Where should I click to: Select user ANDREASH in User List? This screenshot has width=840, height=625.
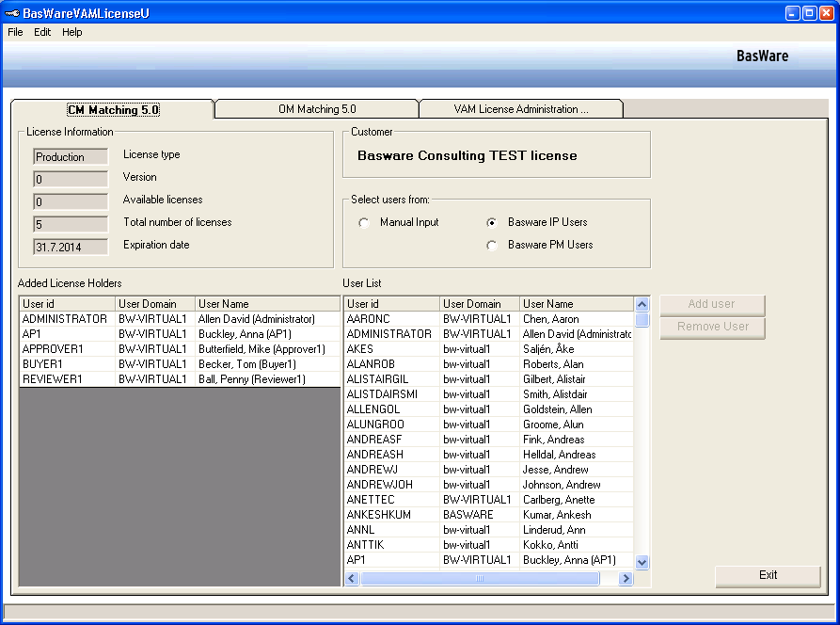coord(488,454)
